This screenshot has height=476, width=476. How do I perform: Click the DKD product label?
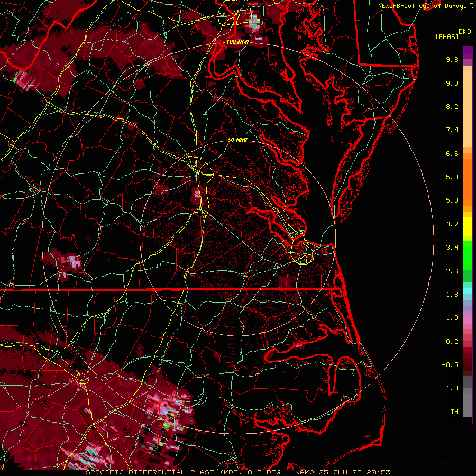465,32
